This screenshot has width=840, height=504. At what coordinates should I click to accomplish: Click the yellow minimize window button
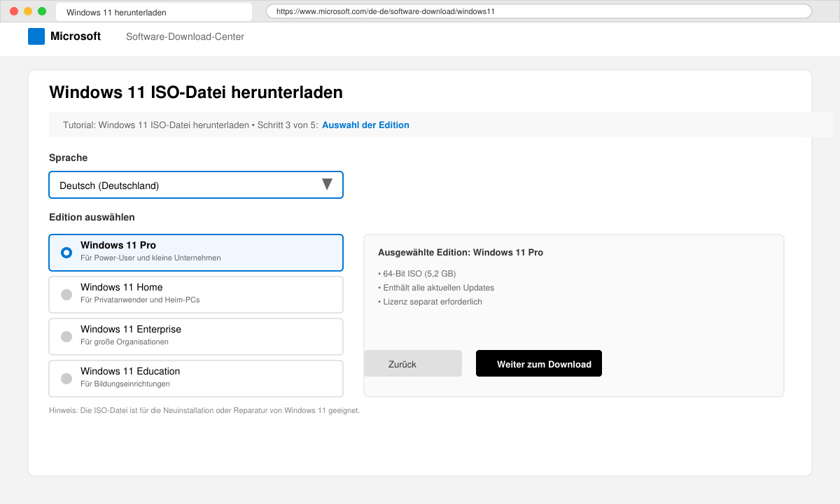[x=28, y=11]
